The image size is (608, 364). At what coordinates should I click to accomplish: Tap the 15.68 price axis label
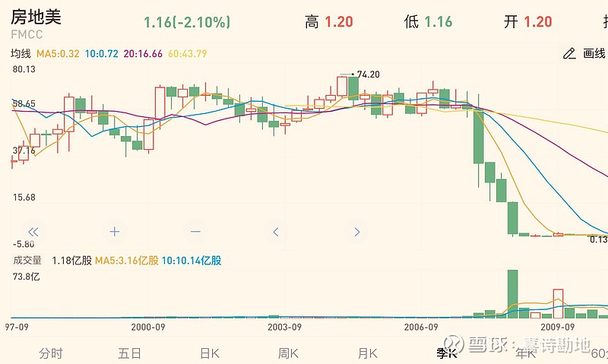(x=24, y=198)
